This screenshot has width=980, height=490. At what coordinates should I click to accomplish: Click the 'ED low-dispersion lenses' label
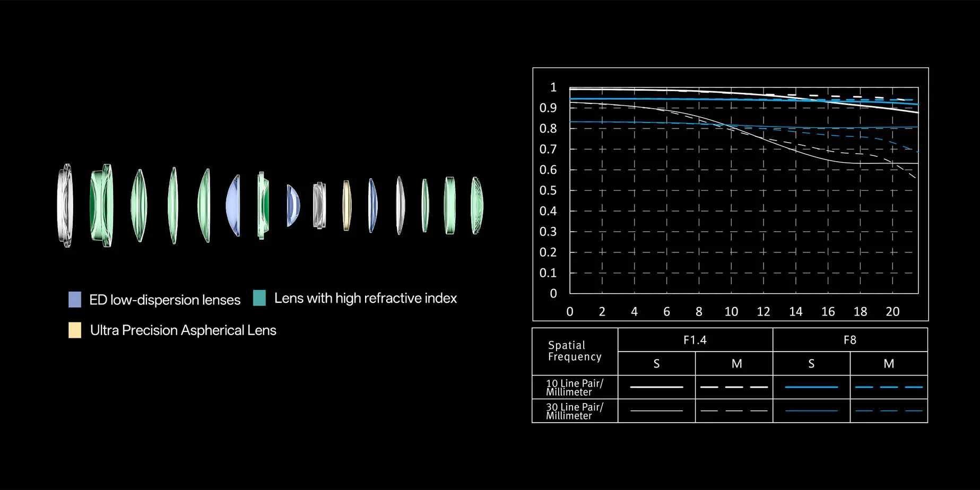point(164,300)
